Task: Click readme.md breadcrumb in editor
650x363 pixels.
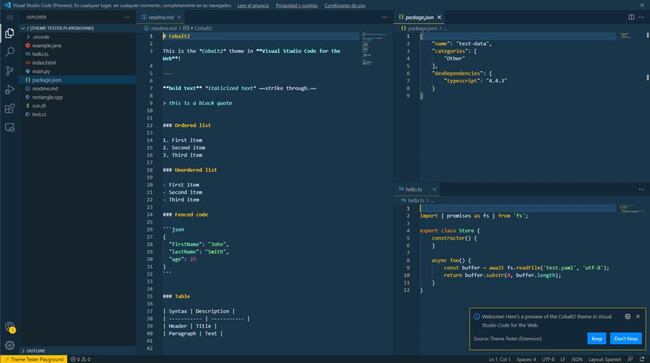Action: coord(160,28)
